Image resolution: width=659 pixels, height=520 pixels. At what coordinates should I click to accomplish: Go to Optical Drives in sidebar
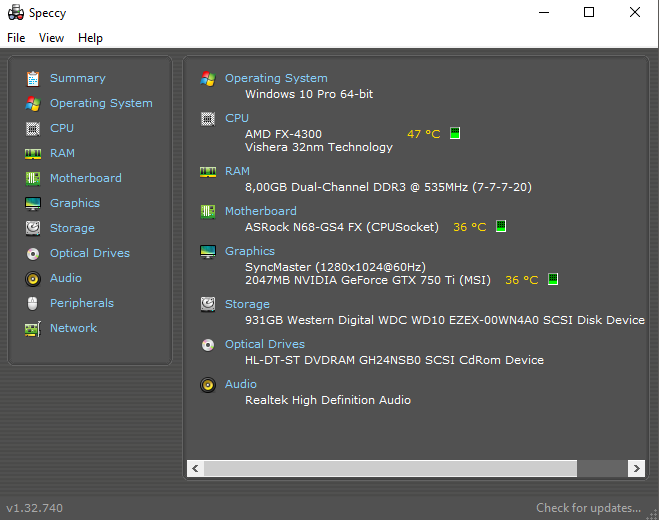click(x=90, y=253)
